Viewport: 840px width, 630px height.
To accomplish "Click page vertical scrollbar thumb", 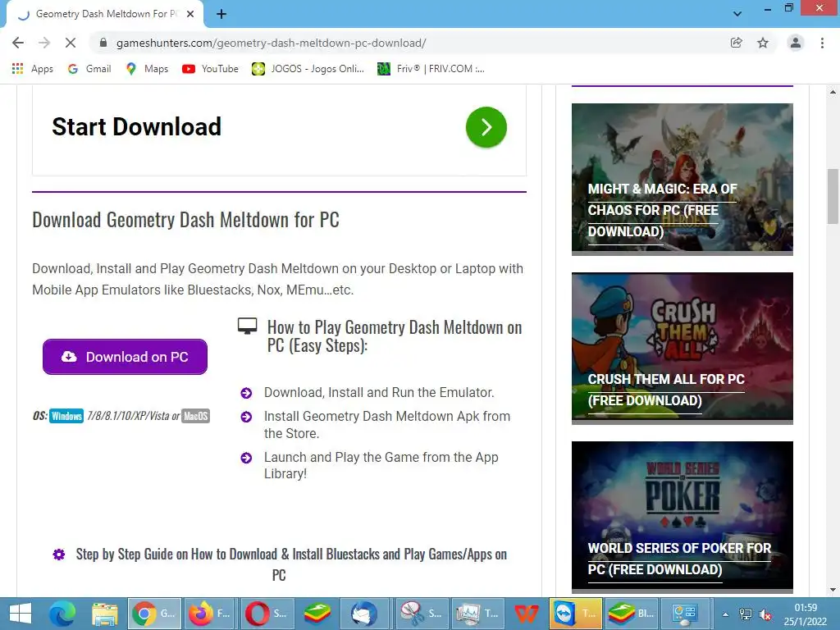I will point(833,197).
